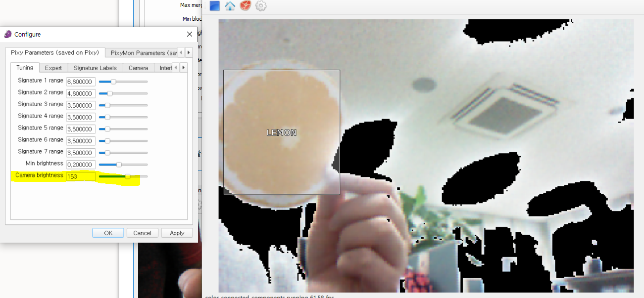Click the Signature 6 range slider handle
The width and height of the screenshot is (644, 298).
coord(107,141)
